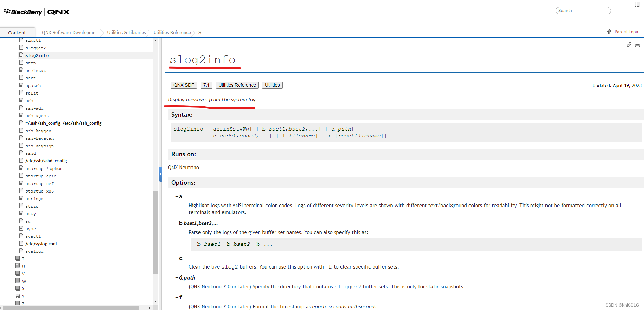Open the ssh-keysign topic
Image resolution: width=644 pixels, height=310 pixels.
(x=40, y=146)
